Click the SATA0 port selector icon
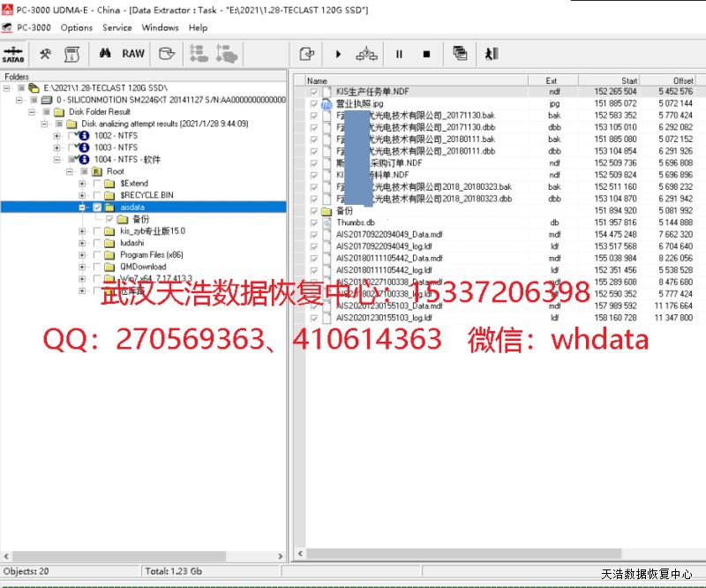This screenshot has height=588, width=706. (16, 54)
